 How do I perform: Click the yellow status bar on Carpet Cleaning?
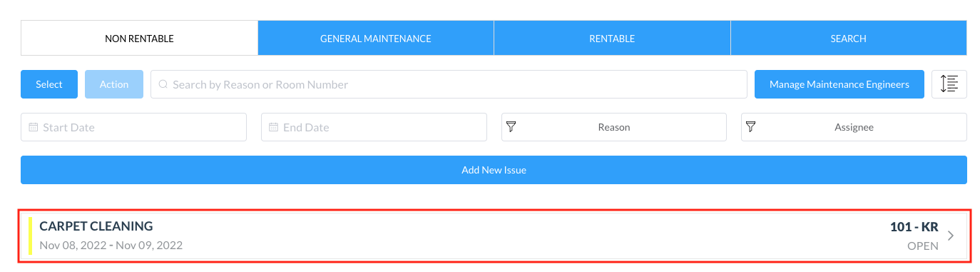(31, 236)
